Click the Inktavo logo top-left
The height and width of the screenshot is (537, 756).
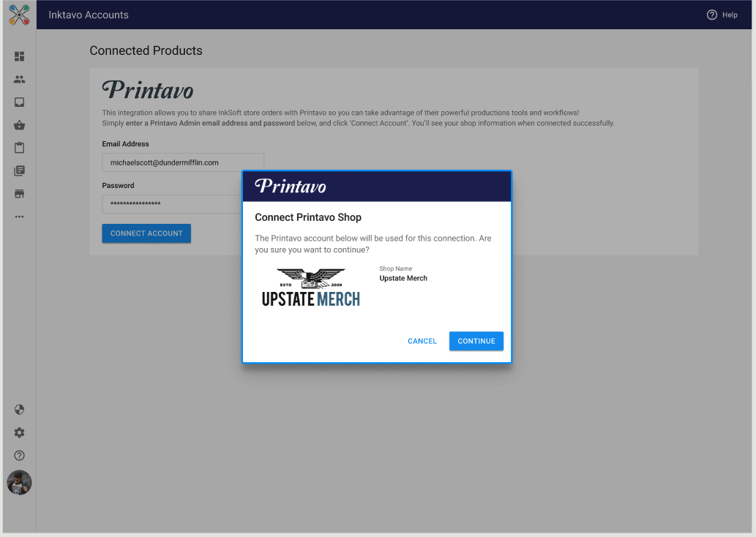click(19, 15)
